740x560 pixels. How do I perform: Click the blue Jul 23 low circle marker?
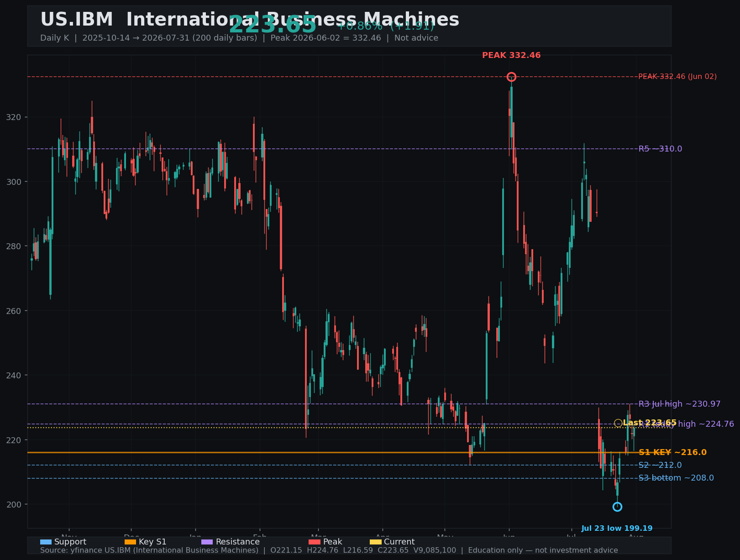[x=617, y=507]
